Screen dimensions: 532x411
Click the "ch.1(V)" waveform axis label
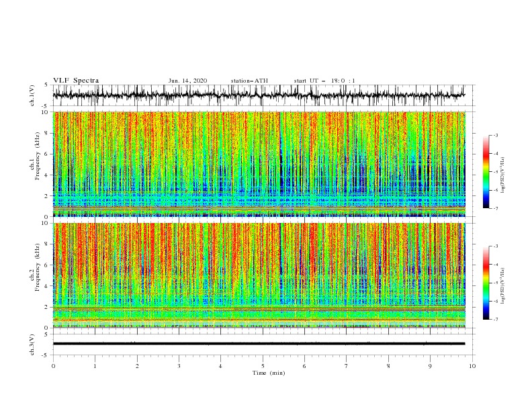click(32, 95)
